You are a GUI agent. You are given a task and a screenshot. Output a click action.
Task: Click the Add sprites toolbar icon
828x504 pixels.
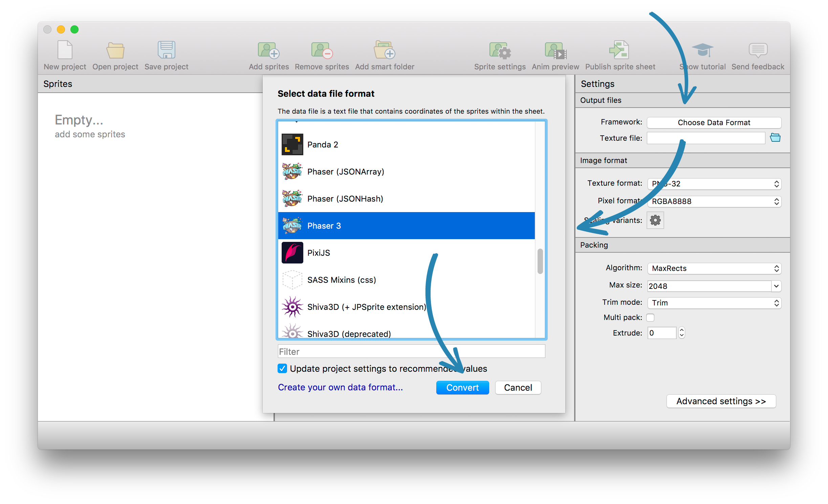268,51
